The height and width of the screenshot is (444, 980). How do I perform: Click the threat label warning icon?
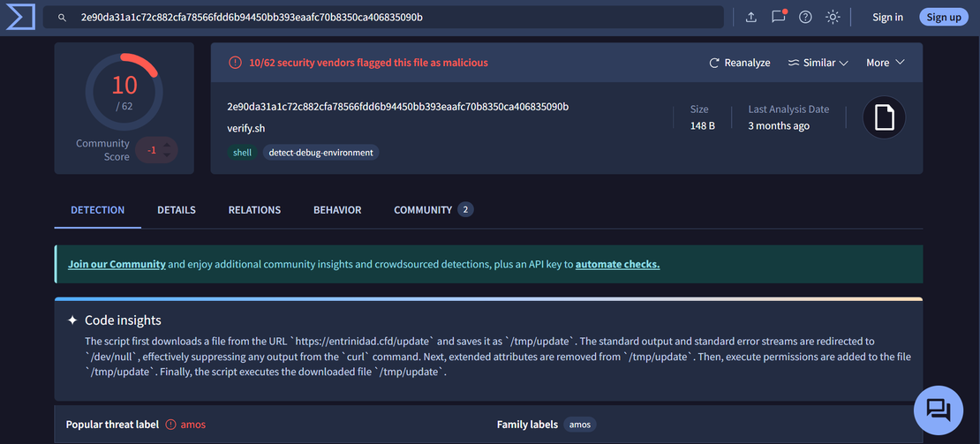point(171,425)
